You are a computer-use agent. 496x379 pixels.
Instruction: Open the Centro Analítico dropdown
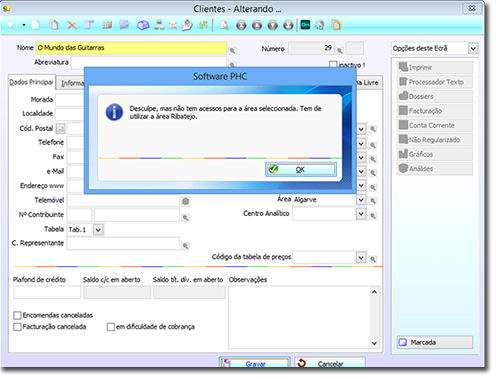point(361,214)
